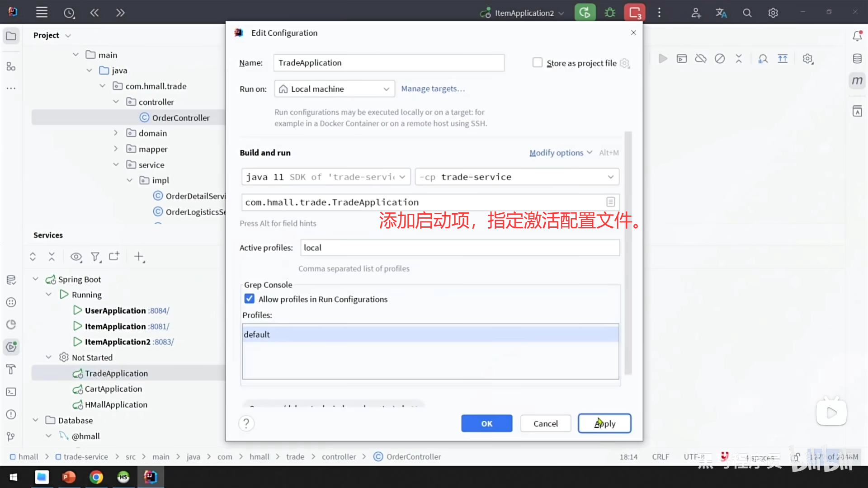The image size is (868, 488).
Task: Enable Store as project file checkbox
Action: pos(538,63)
